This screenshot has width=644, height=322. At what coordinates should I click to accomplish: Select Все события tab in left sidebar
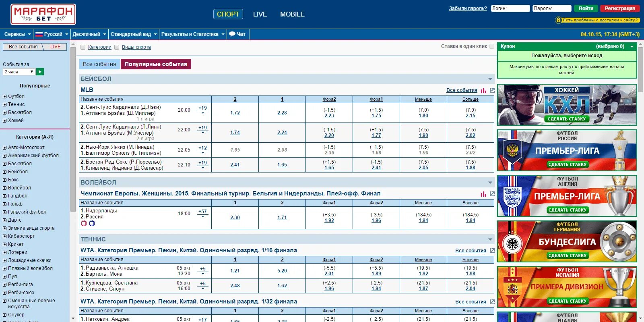click(x=23, y=47)
